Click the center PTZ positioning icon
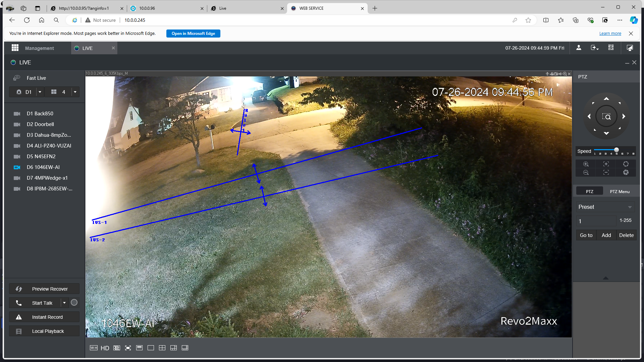Image resolution: width=644 pixels, height=362 pixels. point(606,116)
